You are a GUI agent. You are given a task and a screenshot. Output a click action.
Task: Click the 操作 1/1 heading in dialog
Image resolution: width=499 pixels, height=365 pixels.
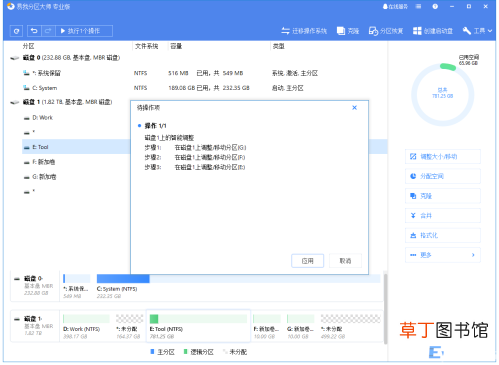pos(155,126)
